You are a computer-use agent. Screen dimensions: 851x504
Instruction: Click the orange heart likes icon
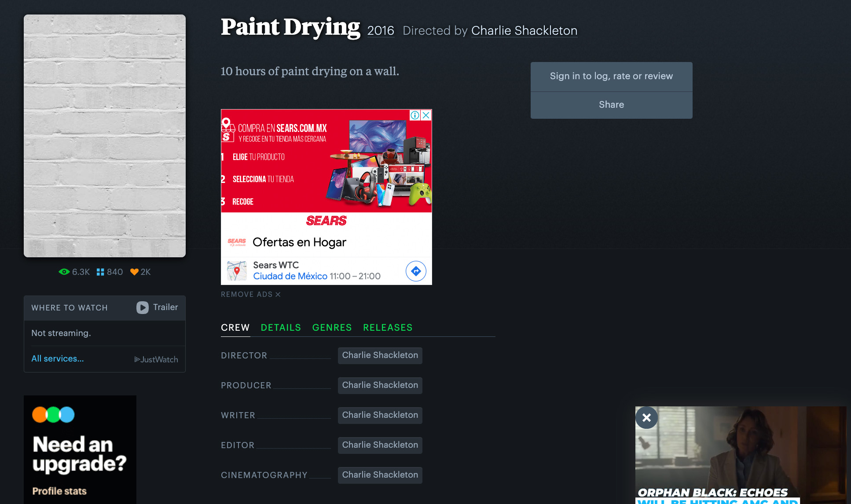pyautogui.click(x=134, y=272)
